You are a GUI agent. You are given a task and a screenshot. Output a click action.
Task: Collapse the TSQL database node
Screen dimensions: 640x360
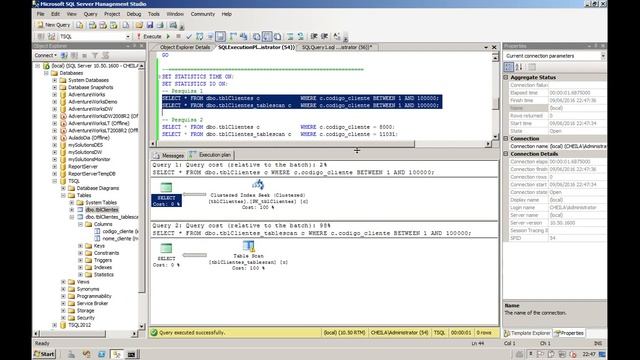(55, 181)
